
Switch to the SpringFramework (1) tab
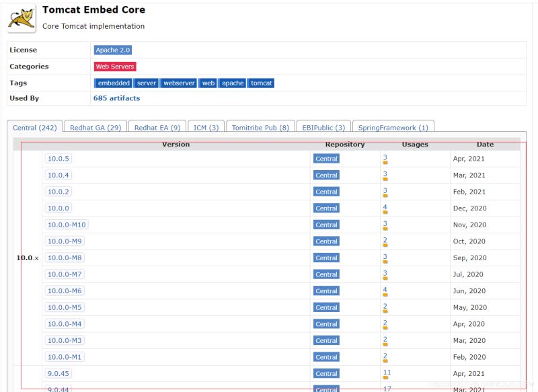click(x=393, y=128)
